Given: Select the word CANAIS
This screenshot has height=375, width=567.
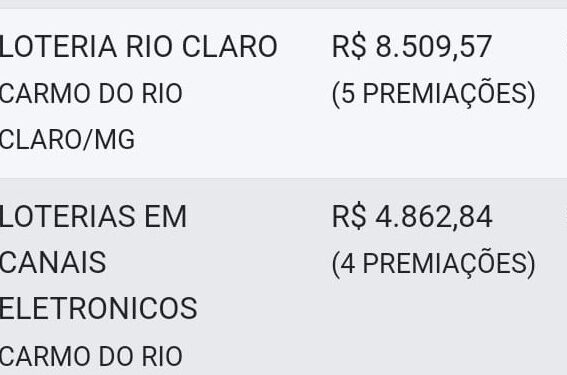Looking at the screenshot, I should pyautogui.click(x=53, y=263).
